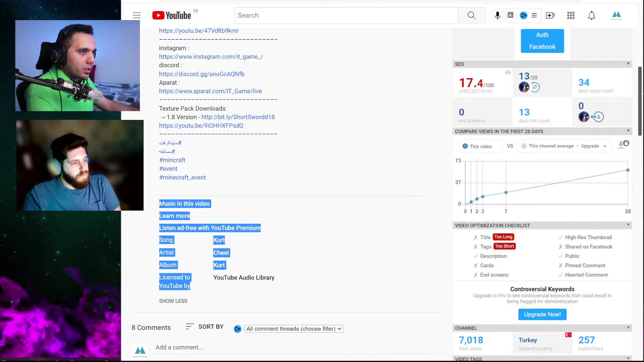Open bit.ly/ShortSwordd18 texture pack link
Screen dimensions: 644x362
pyautogui.click(x=238, y=117)
